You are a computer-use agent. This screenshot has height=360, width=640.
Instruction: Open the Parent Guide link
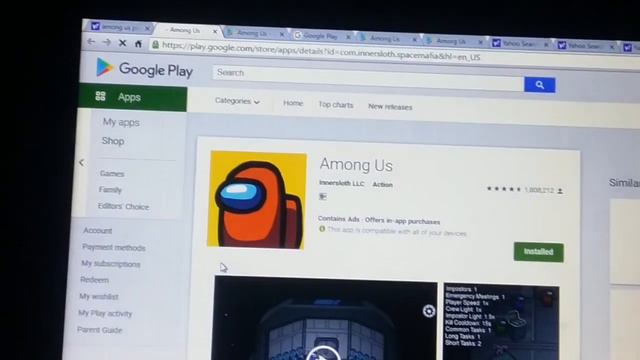100,330
